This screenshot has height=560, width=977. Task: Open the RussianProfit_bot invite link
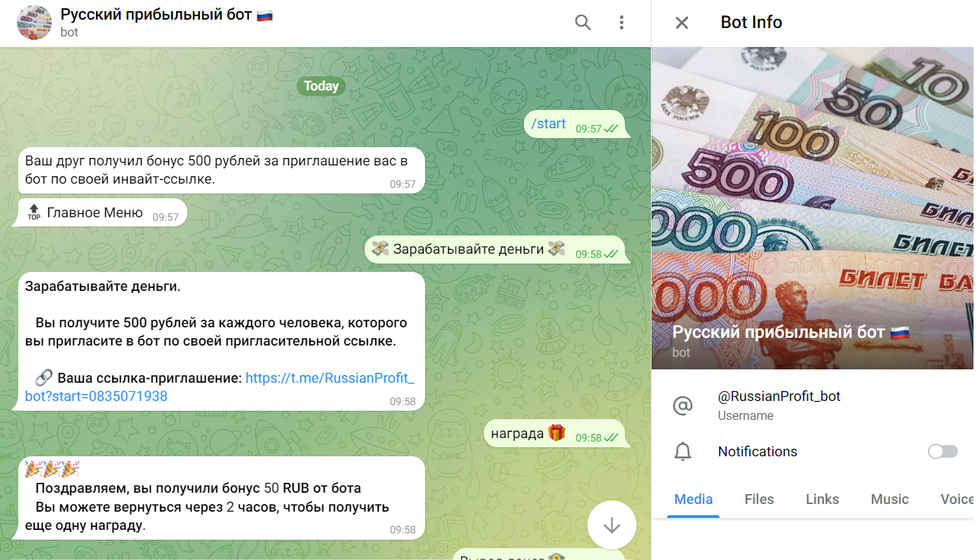point(220,387)
